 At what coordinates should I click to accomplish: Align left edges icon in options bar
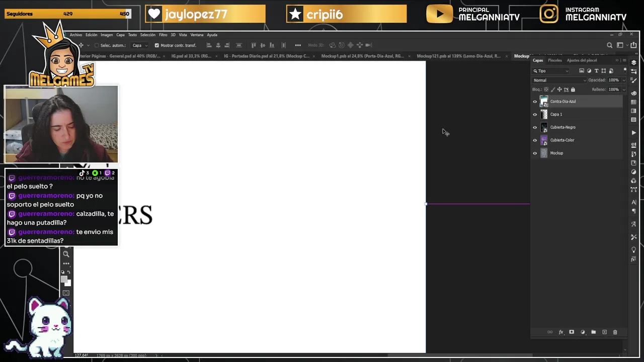[x=209, y=45]
